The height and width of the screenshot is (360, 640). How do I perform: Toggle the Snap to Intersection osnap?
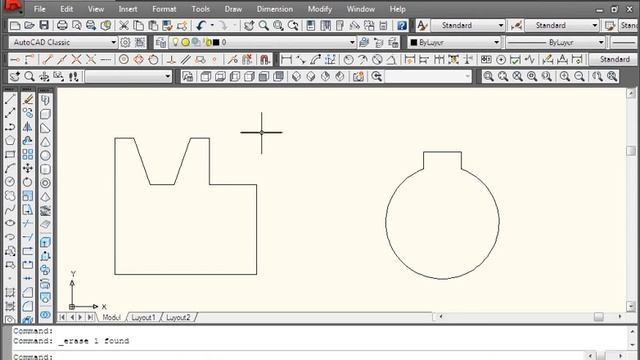pyautogui.click(x=76, y=60)
